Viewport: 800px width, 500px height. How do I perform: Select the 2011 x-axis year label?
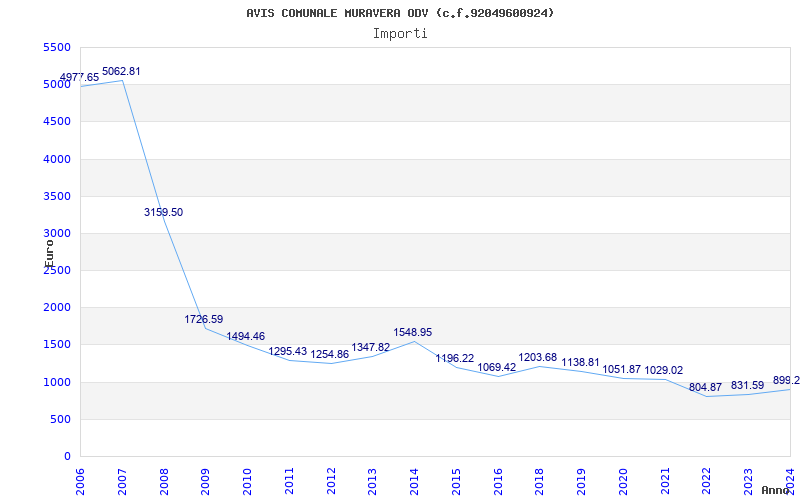(289, 481)
